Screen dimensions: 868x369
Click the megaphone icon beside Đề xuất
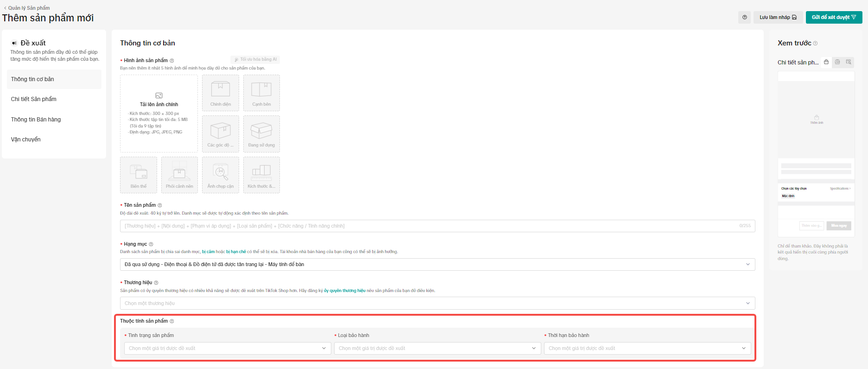tap(14, 43)
